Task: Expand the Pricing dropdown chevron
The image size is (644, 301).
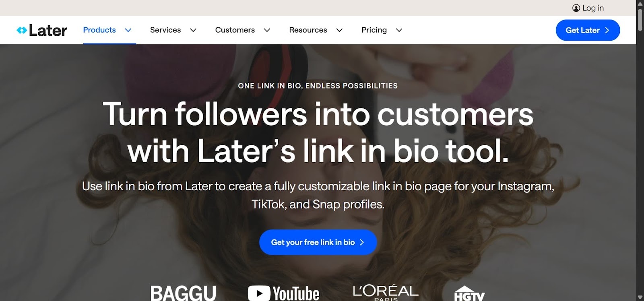Action: [399, 30]
